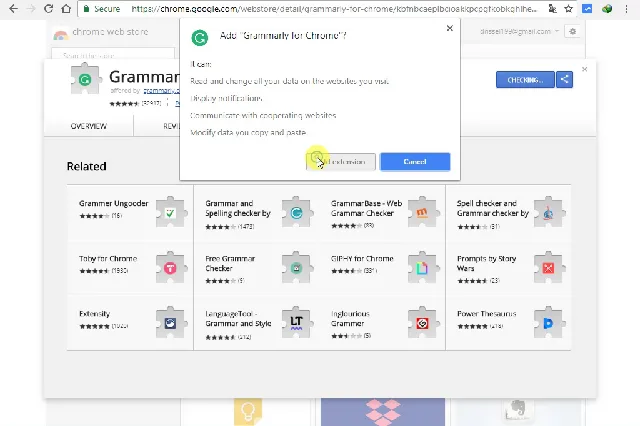Click the GrammarBase Web Grammar Checker title
Image resolution: width=640 pixels, height=426 pixels.
(365, 208)
